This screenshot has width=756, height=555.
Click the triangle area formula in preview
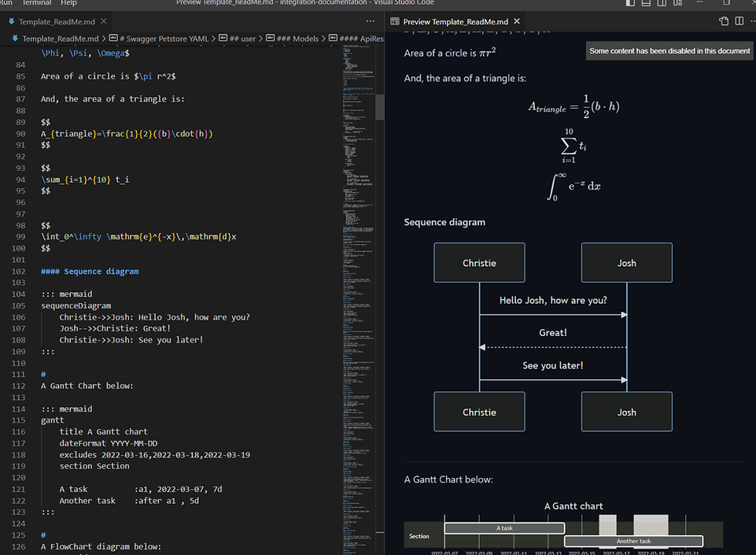(574, 106)
